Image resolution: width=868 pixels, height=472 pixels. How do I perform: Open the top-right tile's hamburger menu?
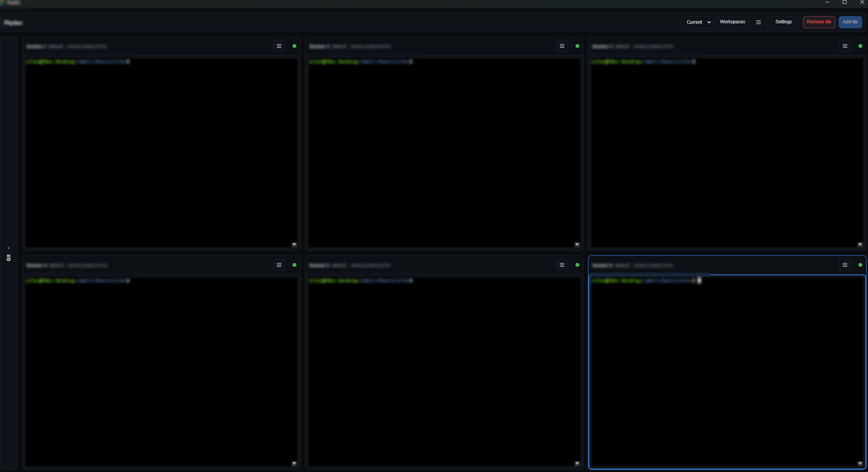click(x=845, y=46)
